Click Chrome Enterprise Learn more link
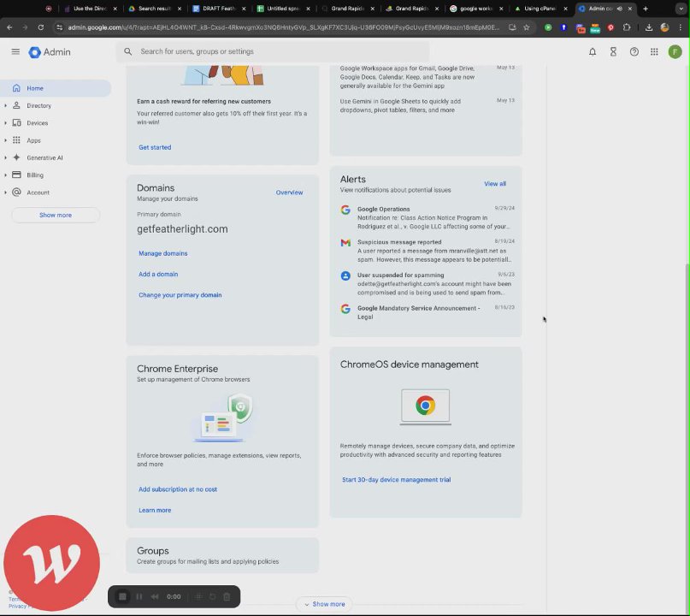The image size is (690, 616). point(155,510)
